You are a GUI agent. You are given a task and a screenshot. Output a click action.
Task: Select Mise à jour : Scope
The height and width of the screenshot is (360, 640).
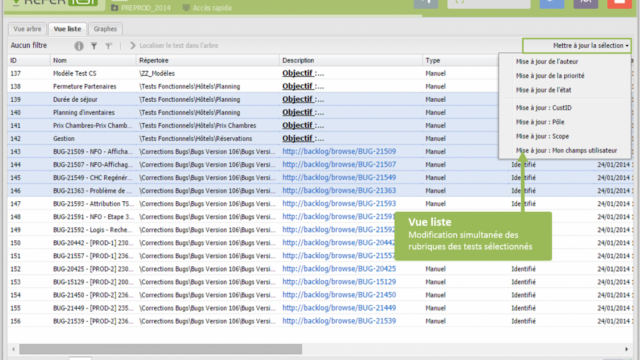[542, 136]
